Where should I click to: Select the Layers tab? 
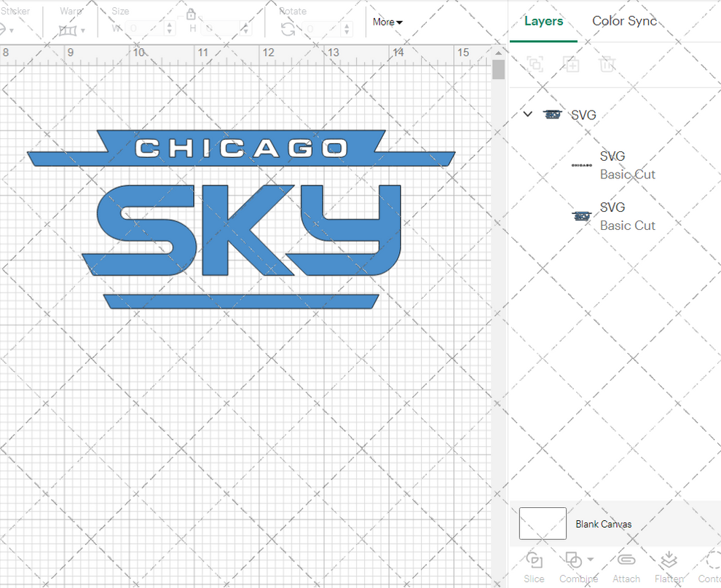543,21
